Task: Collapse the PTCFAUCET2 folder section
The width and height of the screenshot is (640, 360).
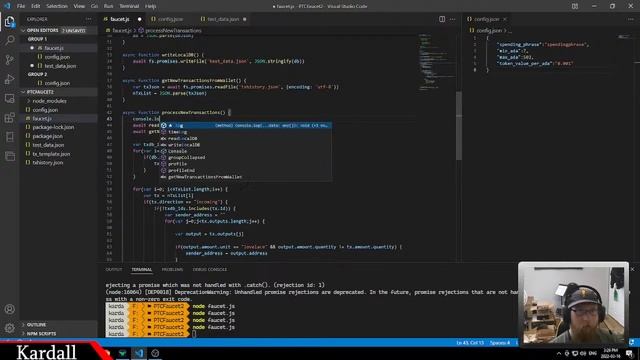Action: point(58,92)
